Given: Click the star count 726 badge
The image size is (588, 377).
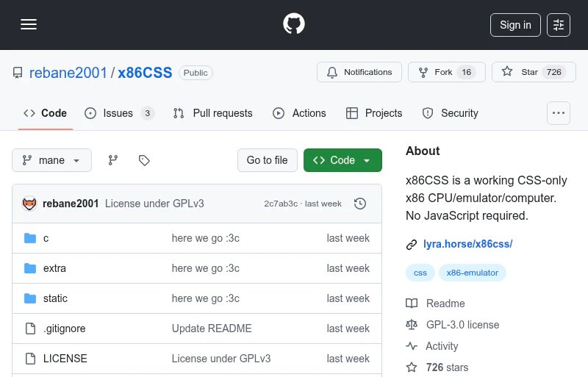Looking at the screenshot, I should click(553, 72).
